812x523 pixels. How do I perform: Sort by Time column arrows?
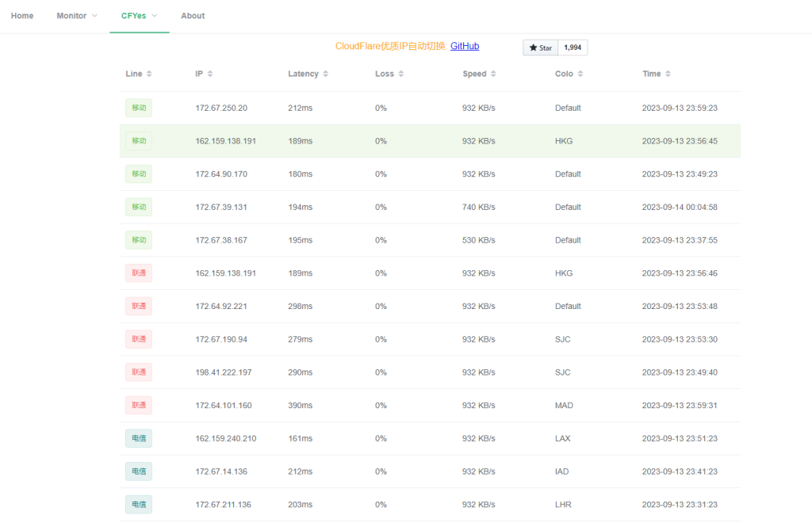pos(668,74)
